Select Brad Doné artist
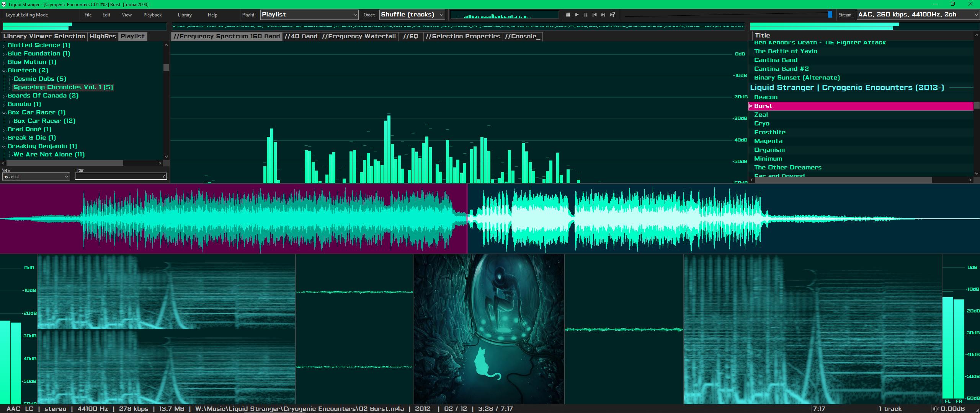 pyautogui.click(x=29, y=129)
